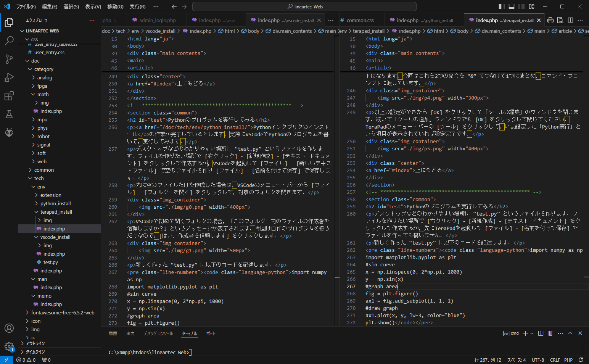The image size is (589, 364).
Task: Open the Accounts menu icon
Action: (x=9, y=328)
